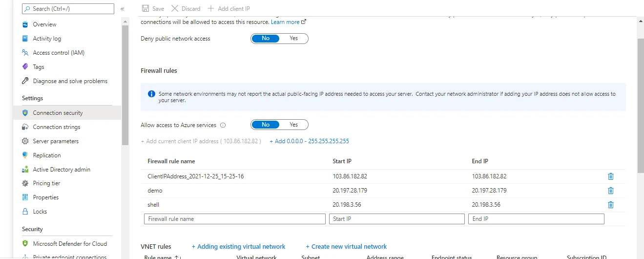The width and height of the screenshot is (644, 259).
Task: Set Allow access to Azure services to Yes
Action: [x=293, y=125]
